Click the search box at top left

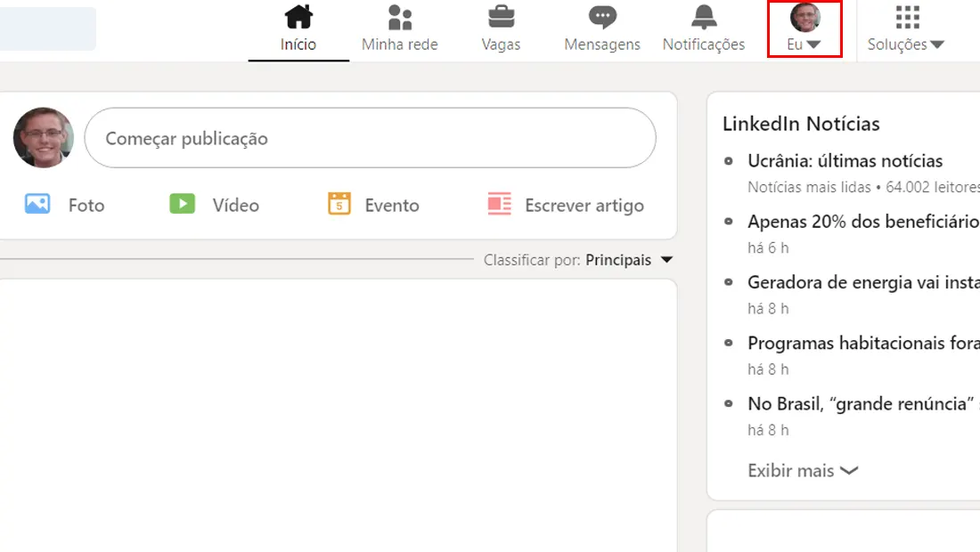pyautogui.click(x=47, y=28)
